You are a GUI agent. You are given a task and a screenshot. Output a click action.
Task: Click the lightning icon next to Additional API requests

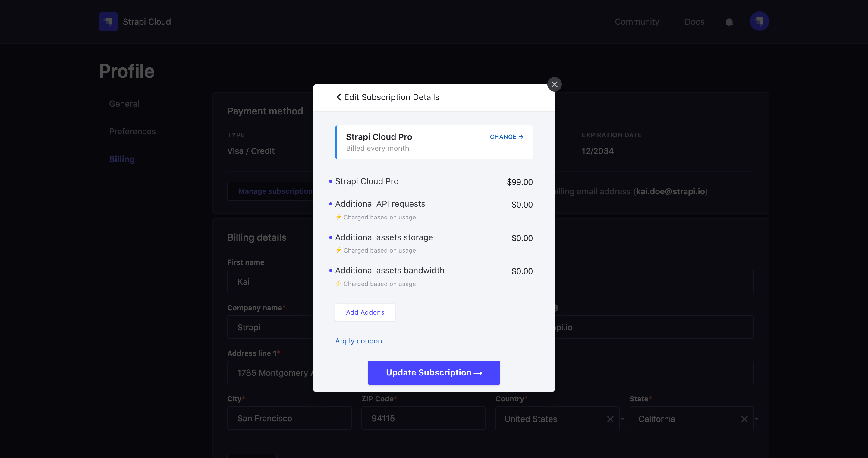(338, 217)
